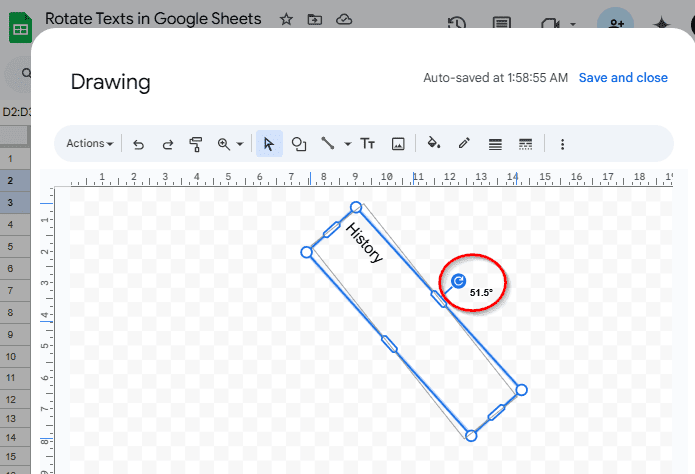The width and height of the screenshot is (695, 474).
Task: Redo the last drawing action
Action: click(x=167, y=144)
